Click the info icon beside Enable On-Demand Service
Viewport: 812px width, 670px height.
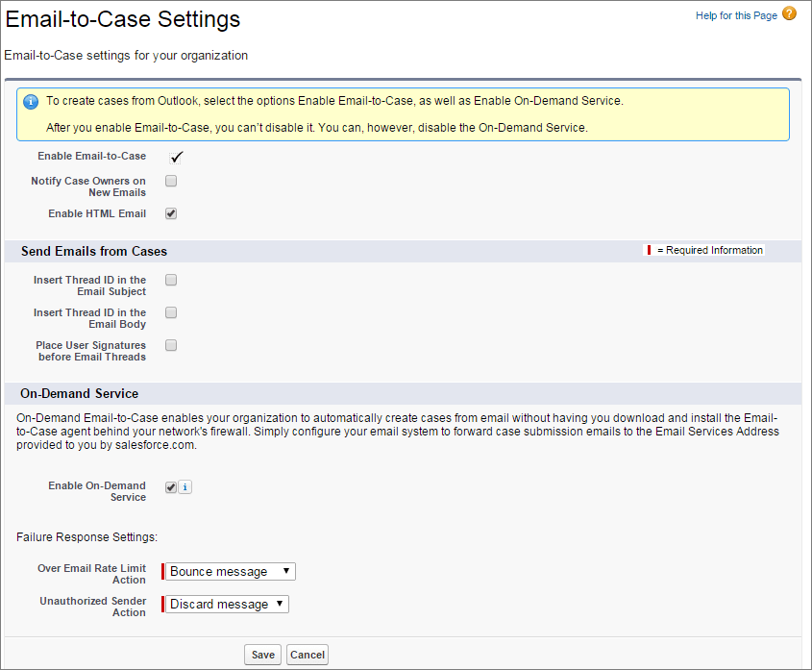184,486
